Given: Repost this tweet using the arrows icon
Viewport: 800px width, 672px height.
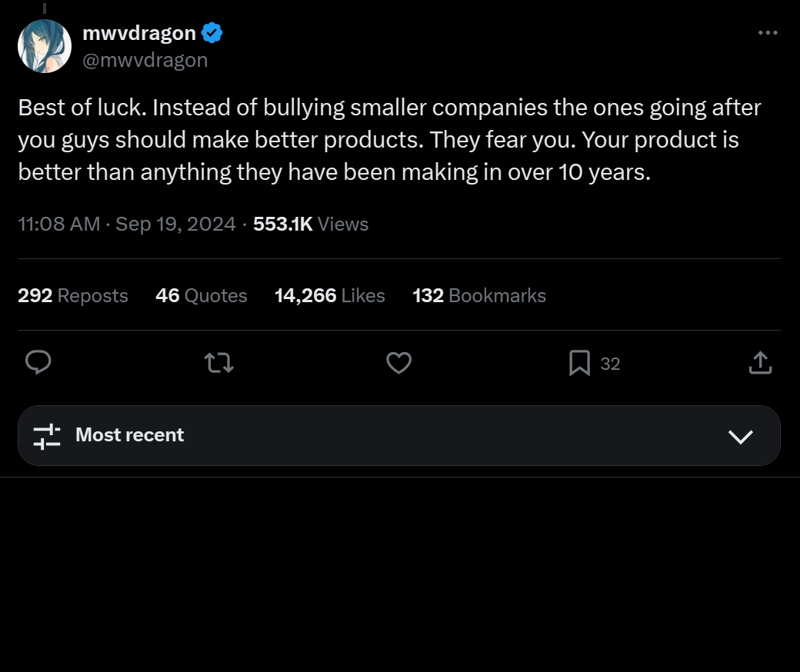Looking at the screenshot, I should pos(219,363).
